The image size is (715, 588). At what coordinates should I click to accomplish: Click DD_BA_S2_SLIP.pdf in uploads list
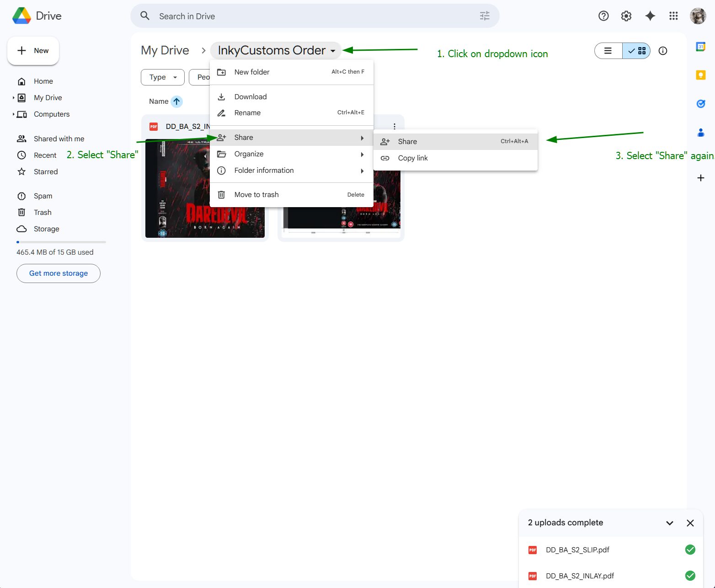(x=578, y=550)
